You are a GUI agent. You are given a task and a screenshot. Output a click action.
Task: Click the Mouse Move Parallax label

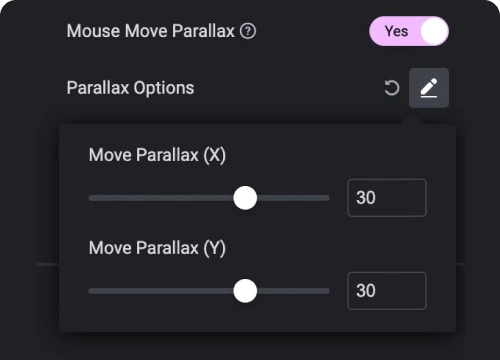pos(151,31)
